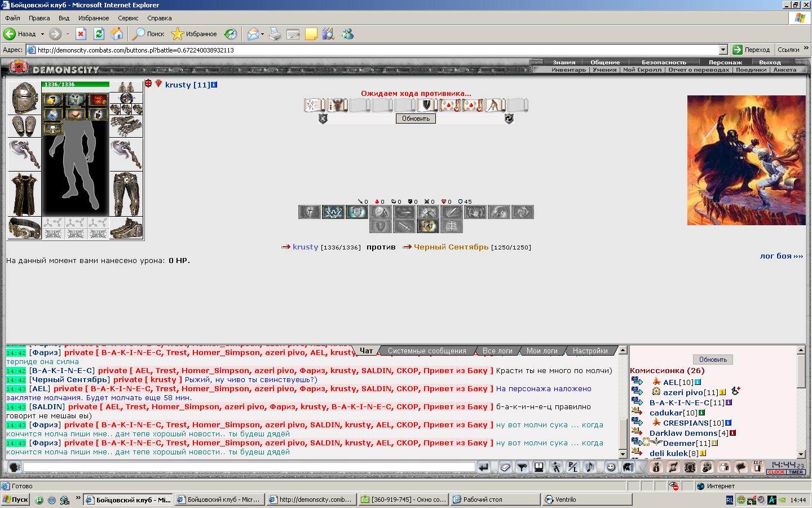
Task: Open the Поединки game menu item
Action: [751, 70]
